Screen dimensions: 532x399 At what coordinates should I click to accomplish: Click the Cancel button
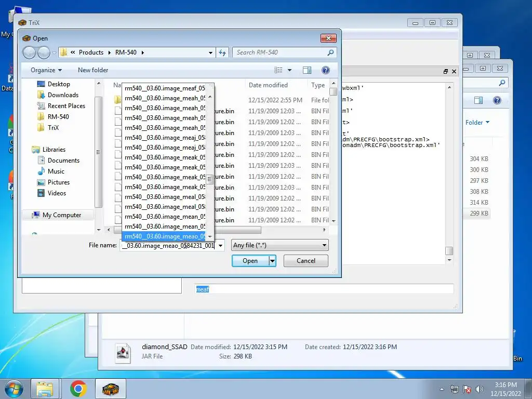click(306, 261)
